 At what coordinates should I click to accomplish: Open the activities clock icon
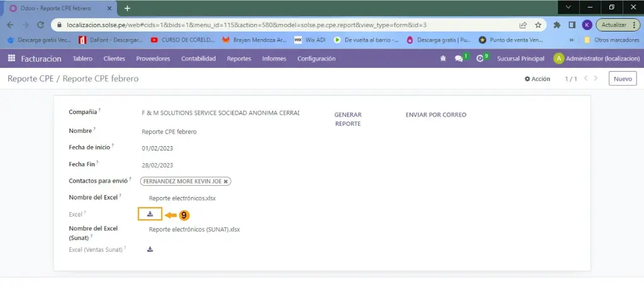(x=480, y=59)
